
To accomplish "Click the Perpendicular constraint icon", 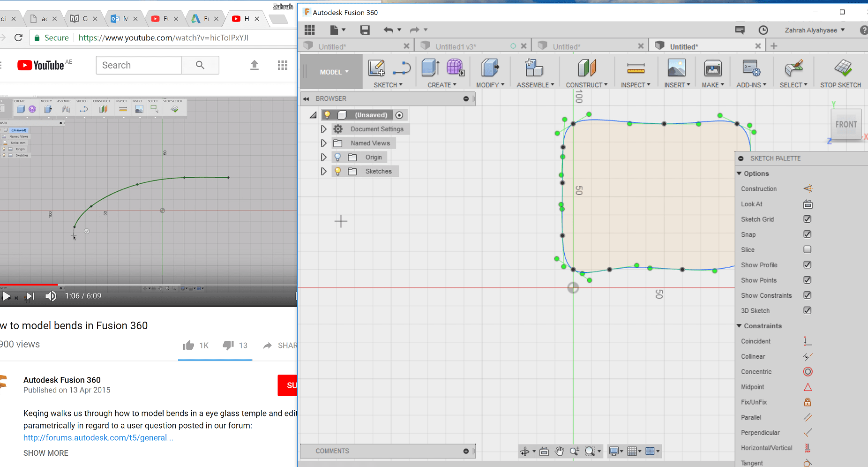I will tap(808, 432).
